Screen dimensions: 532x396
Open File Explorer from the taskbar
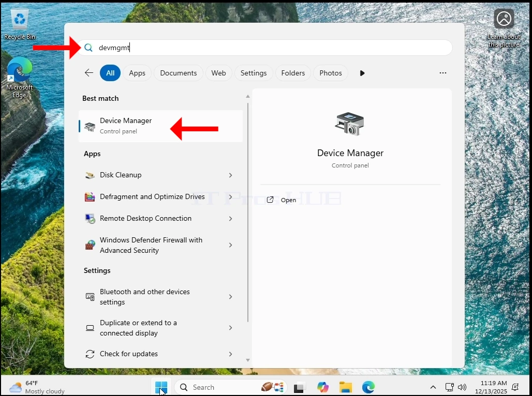(345, 387)
